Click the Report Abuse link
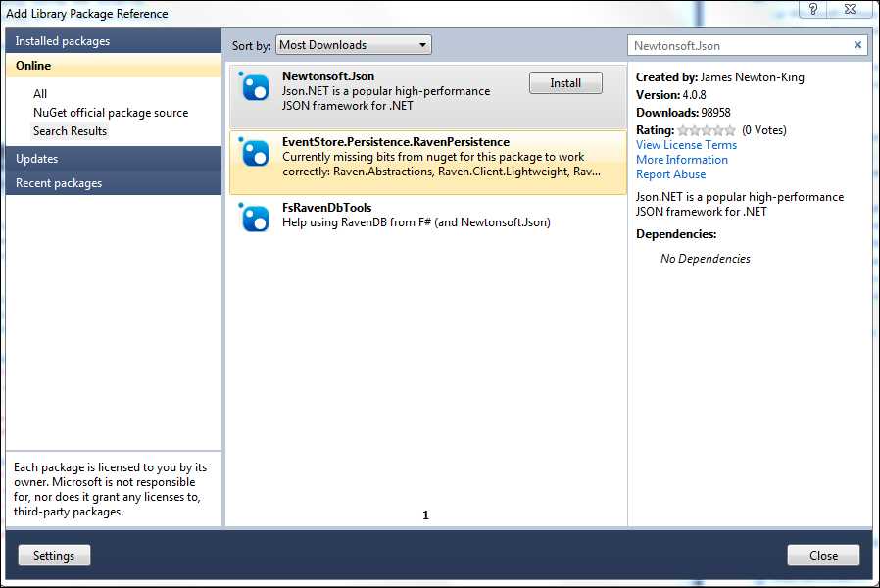This screenshot has width=880, height=588. coord(670,174)
